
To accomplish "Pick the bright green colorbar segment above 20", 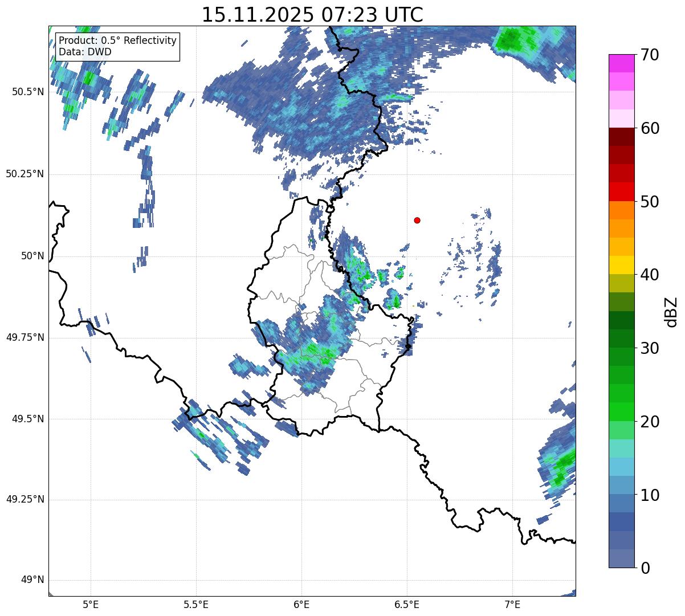I will [621, 412].
